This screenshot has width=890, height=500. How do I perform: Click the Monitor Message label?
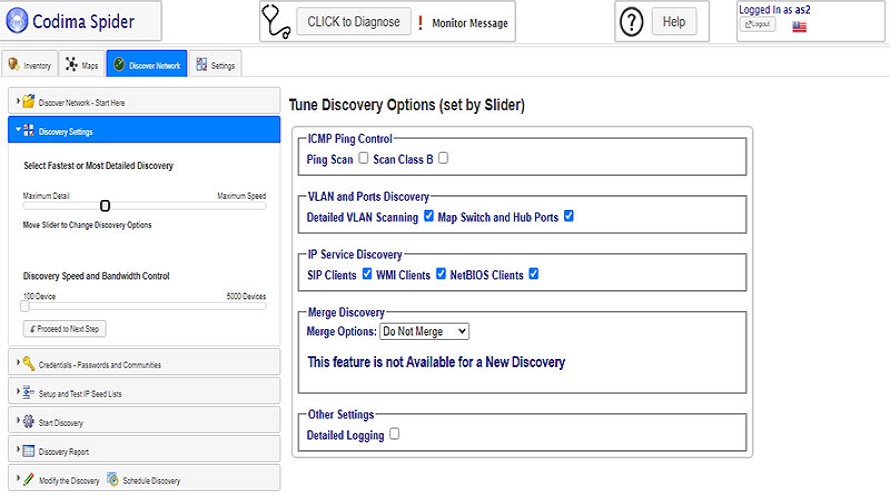pyautogui.click(x=470, y=23)
